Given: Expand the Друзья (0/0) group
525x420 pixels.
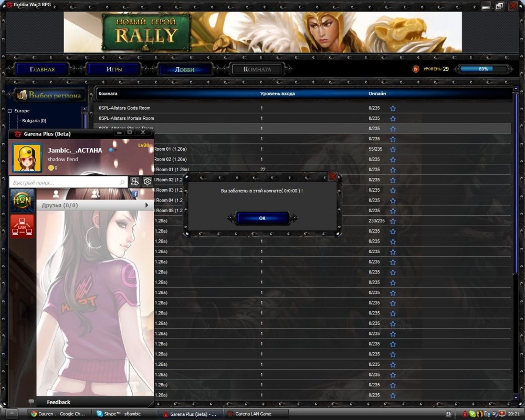Looking at the screenshot, I should [x=94, y=205].
